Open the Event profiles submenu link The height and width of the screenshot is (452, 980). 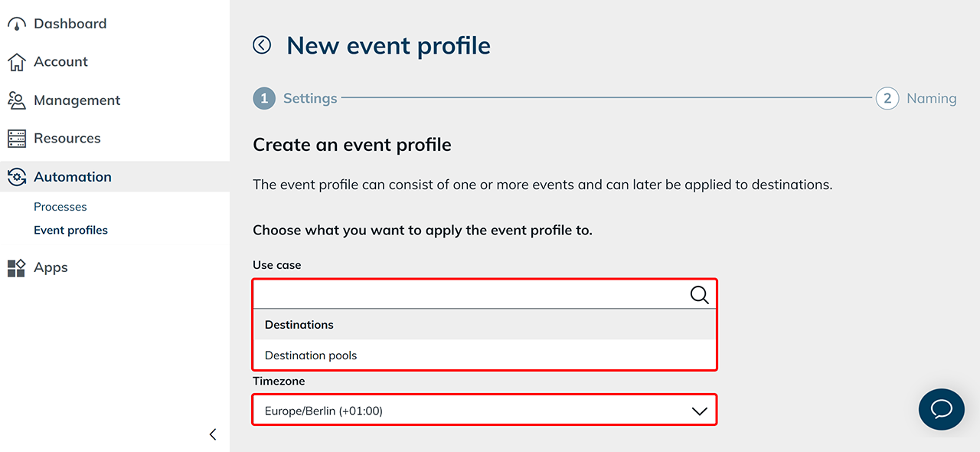click(70, 230)
